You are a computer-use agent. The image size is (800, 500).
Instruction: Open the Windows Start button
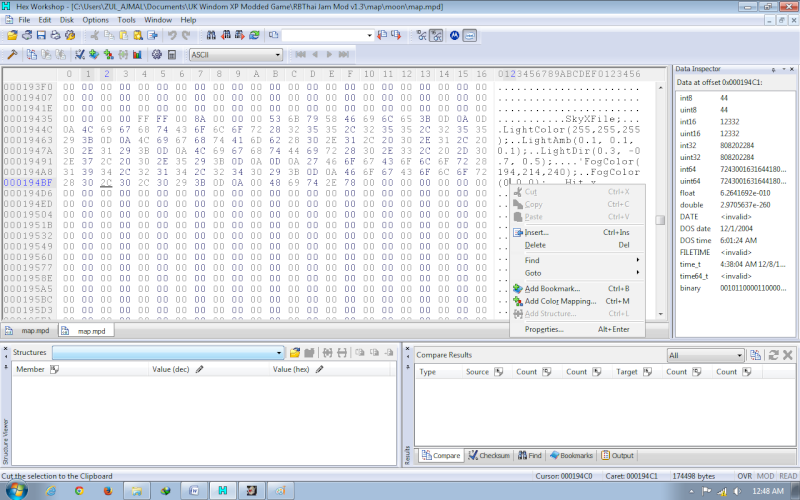coord(15,491)
